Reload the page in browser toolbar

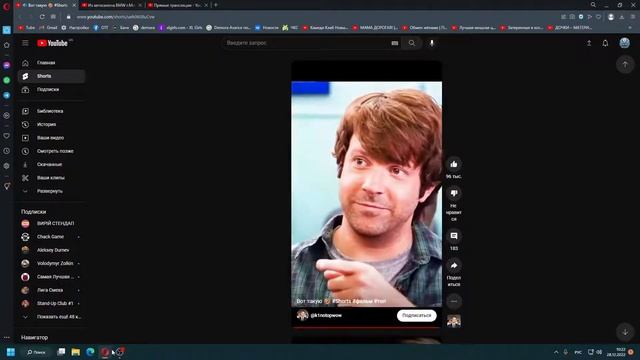point(42,17)
